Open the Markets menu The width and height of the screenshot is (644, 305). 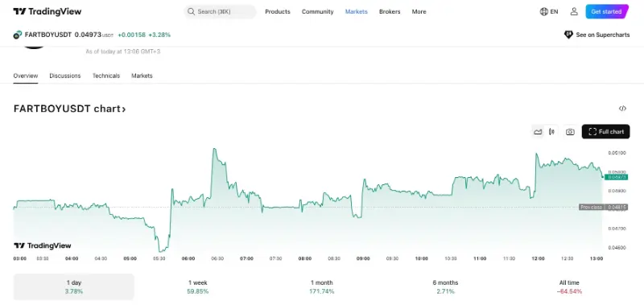click(356, 11)
